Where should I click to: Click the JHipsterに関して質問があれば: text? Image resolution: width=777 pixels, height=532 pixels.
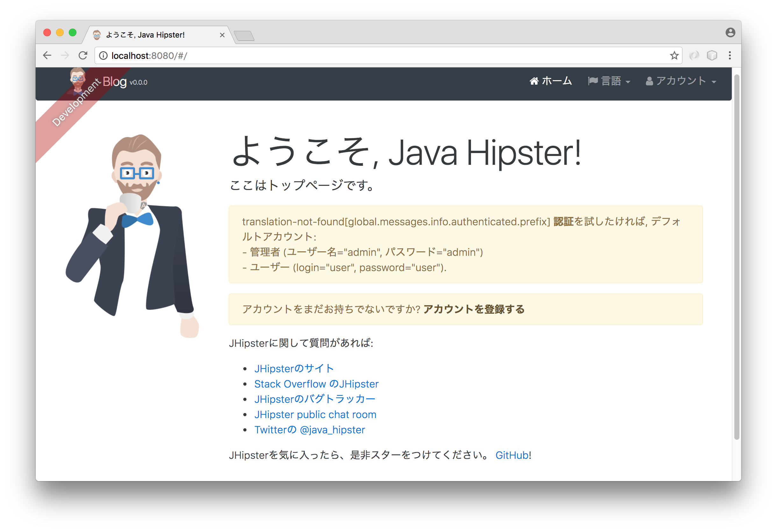pyautogui.click(x=301, y=343)
